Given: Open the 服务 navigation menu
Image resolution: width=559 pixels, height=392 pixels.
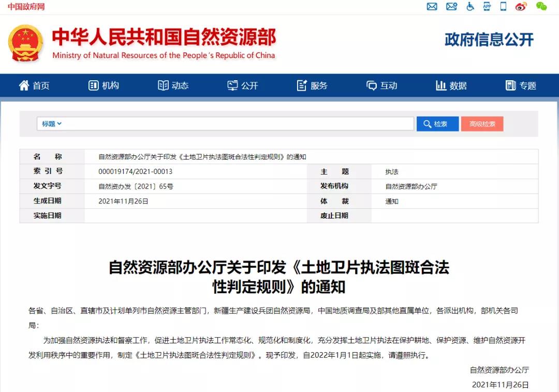Looking at the screenshot, I should [x=312, y=86].
